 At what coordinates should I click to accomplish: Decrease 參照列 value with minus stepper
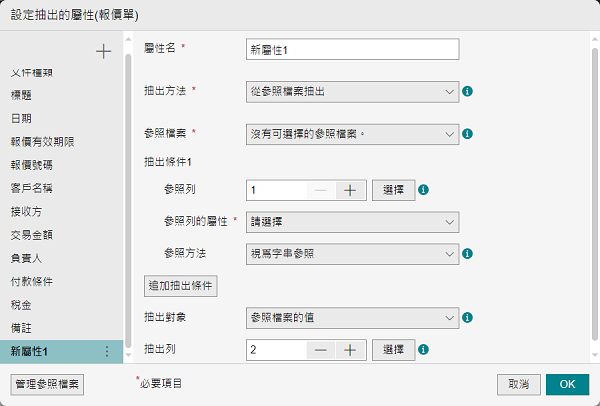(x=319, y=189)
